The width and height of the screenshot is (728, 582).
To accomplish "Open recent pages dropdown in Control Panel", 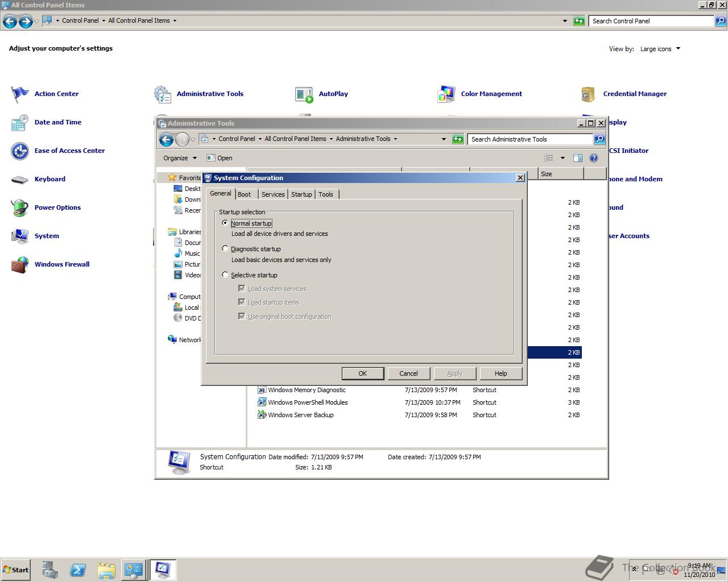I will coord(37,22).
